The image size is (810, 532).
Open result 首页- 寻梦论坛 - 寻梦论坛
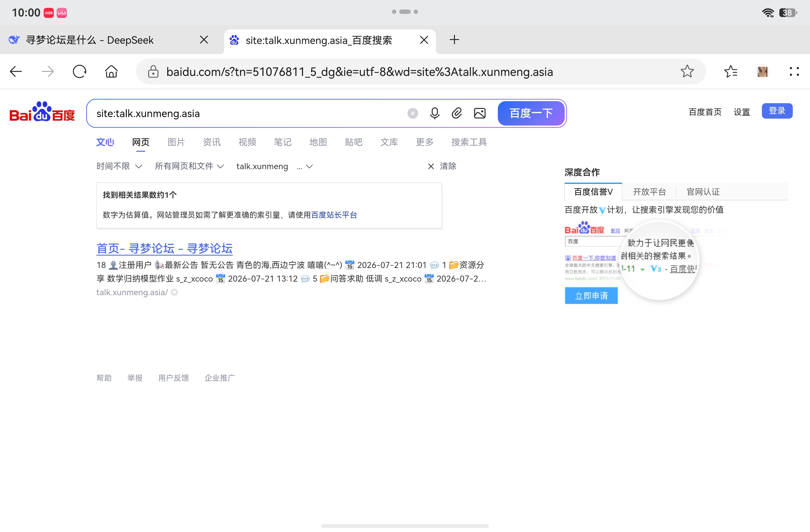(x=164, y=249)
